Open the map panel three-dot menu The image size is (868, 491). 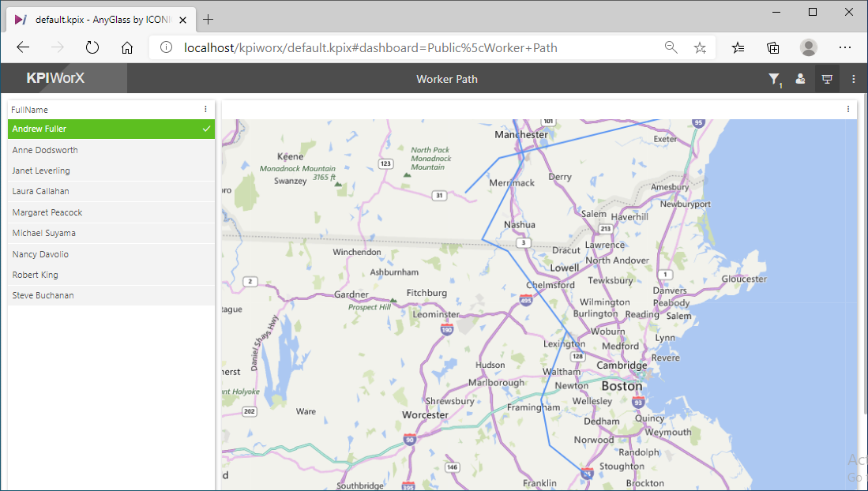point(848,110)
